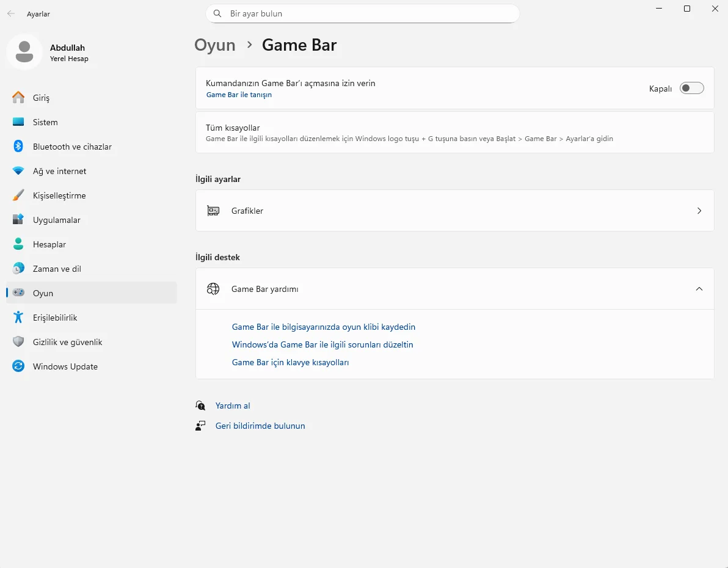Open Sistem settings

point(92,122)
